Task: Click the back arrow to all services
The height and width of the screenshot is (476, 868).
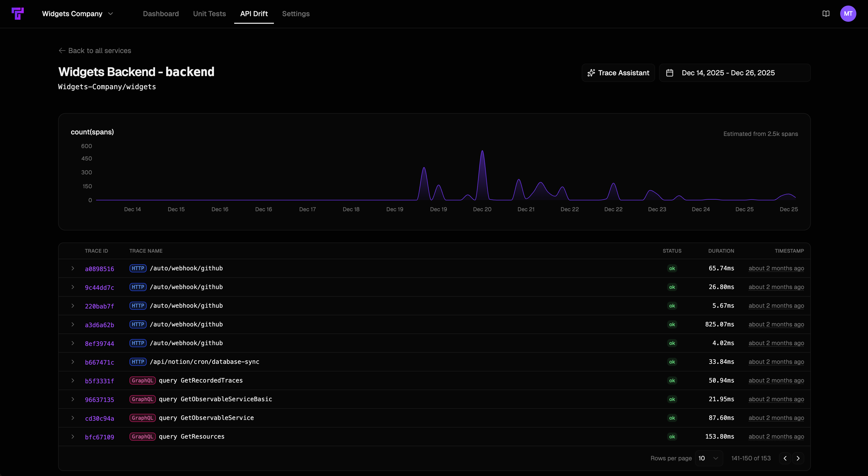Action: 62,51
